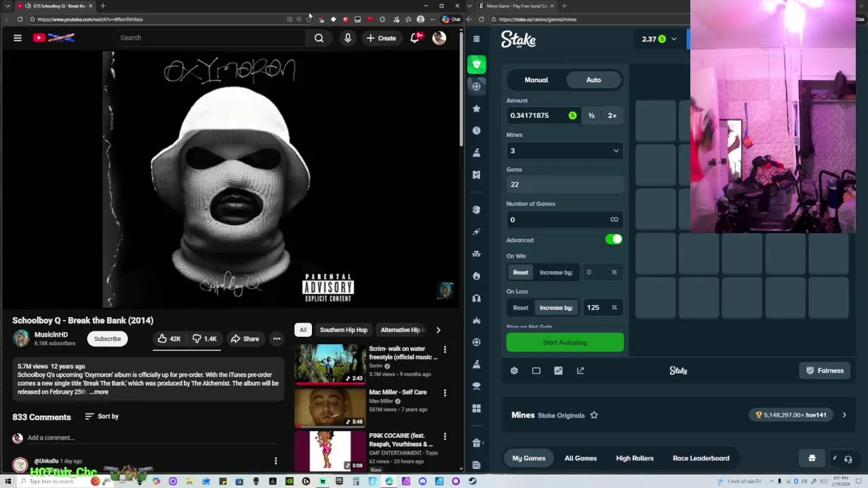Click the green Stake shield icon in sidebar
This screenshot has height=488, width=868.
click(x=477, y=64)
